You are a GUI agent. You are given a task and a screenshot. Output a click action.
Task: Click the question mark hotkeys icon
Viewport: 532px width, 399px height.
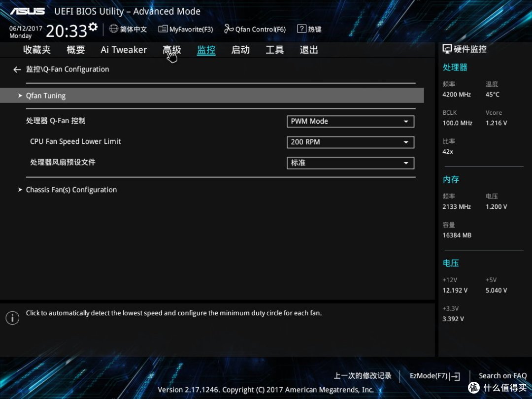pyautogui.click(x=301, y=29)
